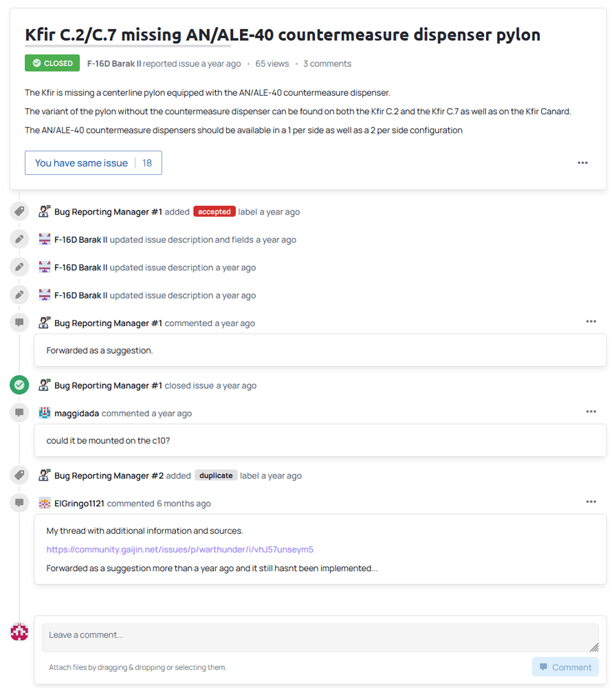Click the first pencil edit timeline icon

[x=19, y=239]
